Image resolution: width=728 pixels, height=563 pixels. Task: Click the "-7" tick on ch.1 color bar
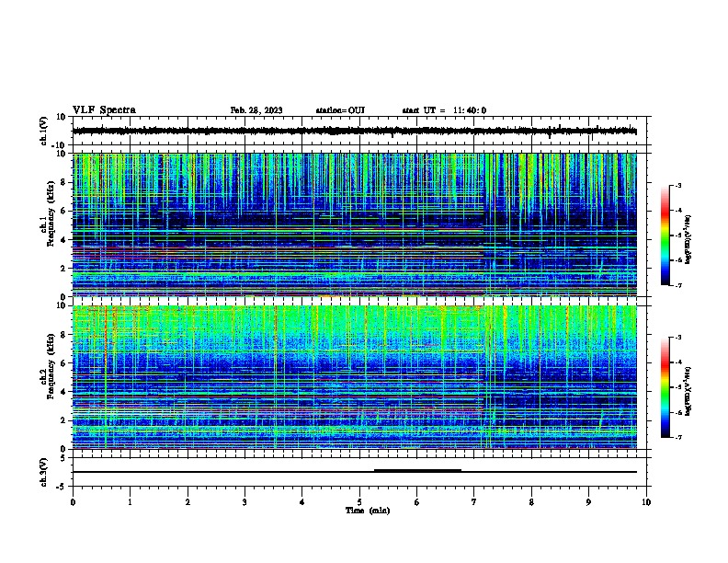[x=678, y=285]
